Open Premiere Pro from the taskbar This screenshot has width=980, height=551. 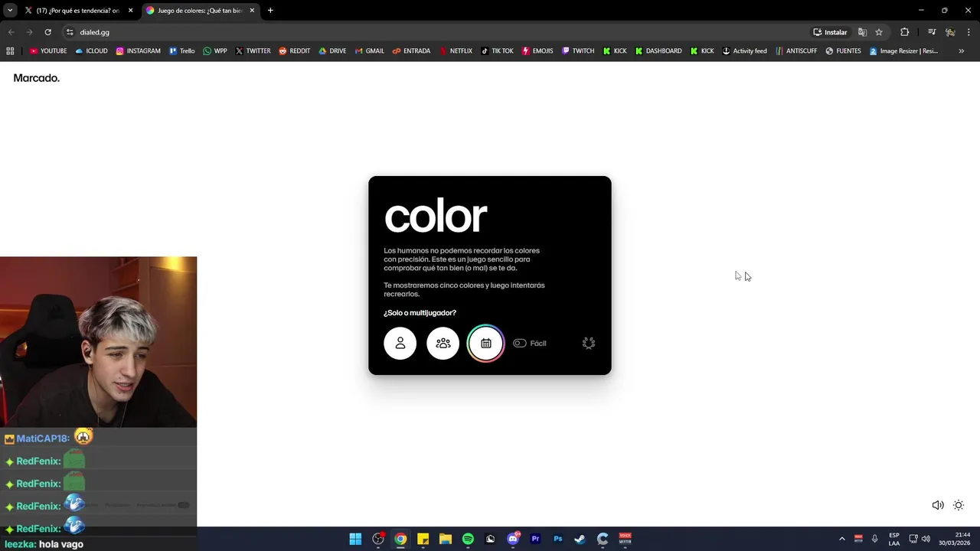click(535, 539)
